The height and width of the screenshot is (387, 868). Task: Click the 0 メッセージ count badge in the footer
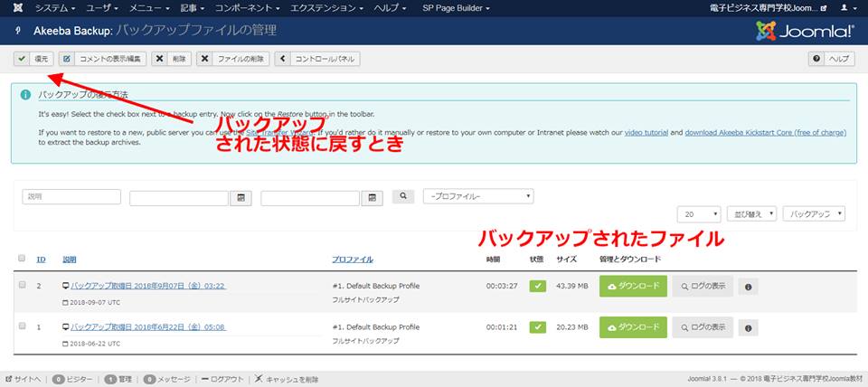tap(149, 379)
